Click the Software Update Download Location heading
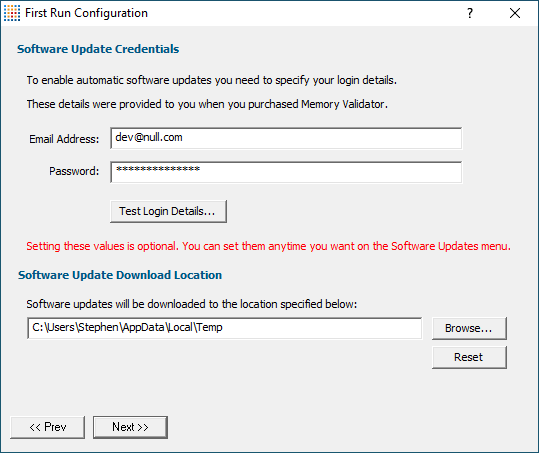Viewport: 539px width, 453px height. click(x=120, y=275)
